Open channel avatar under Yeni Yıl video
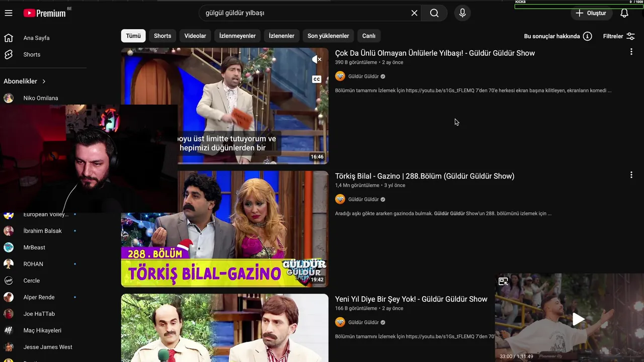The height and width of the screenshot is (362, 644). point(340,322)
